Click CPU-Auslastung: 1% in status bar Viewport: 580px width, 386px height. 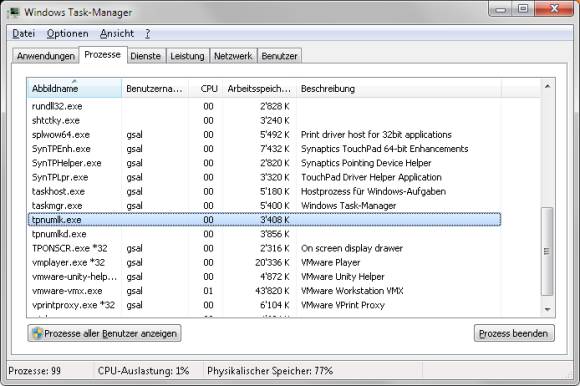[143, 371]
